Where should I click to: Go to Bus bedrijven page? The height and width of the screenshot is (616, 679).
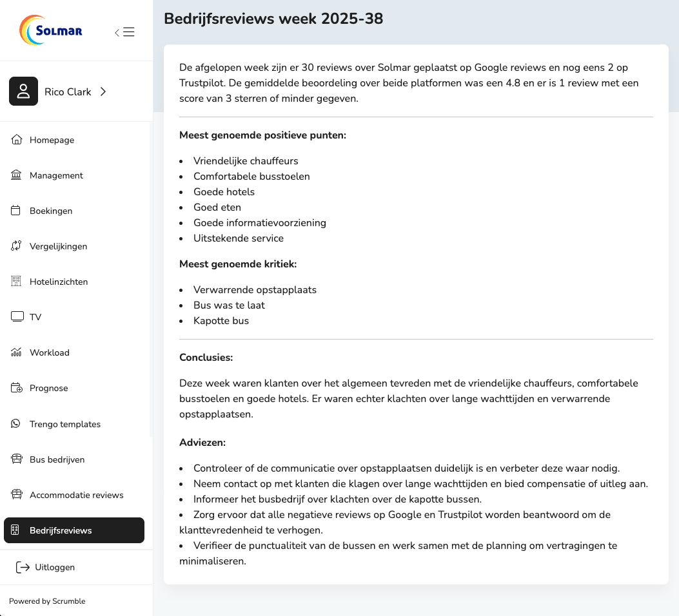point(57,459)
